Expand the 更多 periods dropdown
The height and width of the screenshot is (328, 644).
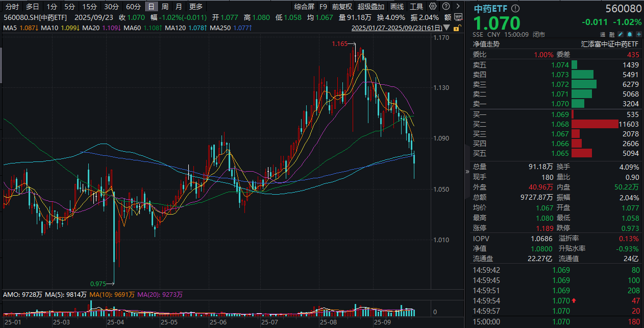195,7
